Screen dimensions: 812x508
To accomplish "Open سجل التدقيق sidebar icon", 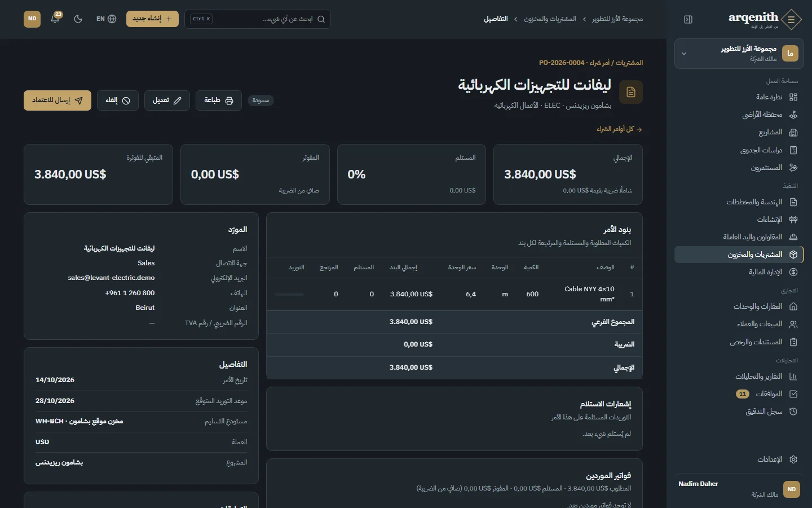I will point(793,411).
